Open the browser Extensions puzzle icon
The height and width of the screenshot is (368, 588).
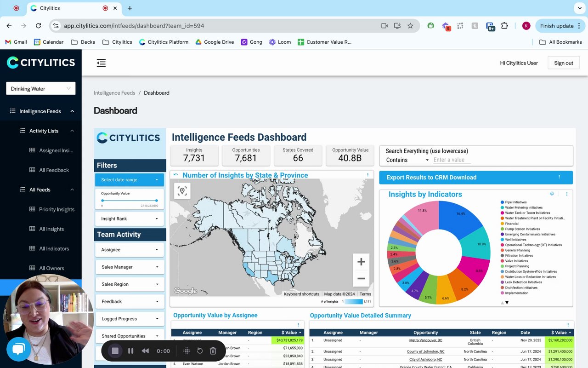504,26
